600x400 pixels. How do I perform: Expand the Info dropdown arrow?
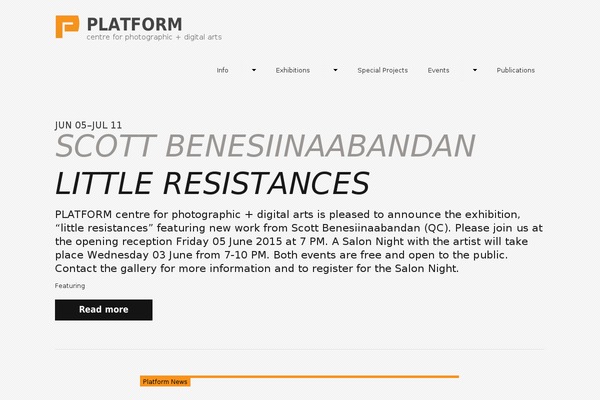coord(254,70)
